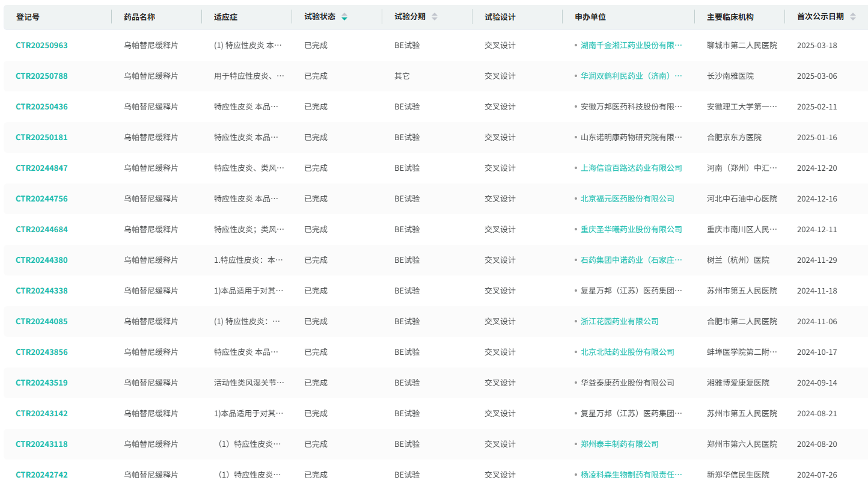Open registration CTR20244085

point(41,321)
